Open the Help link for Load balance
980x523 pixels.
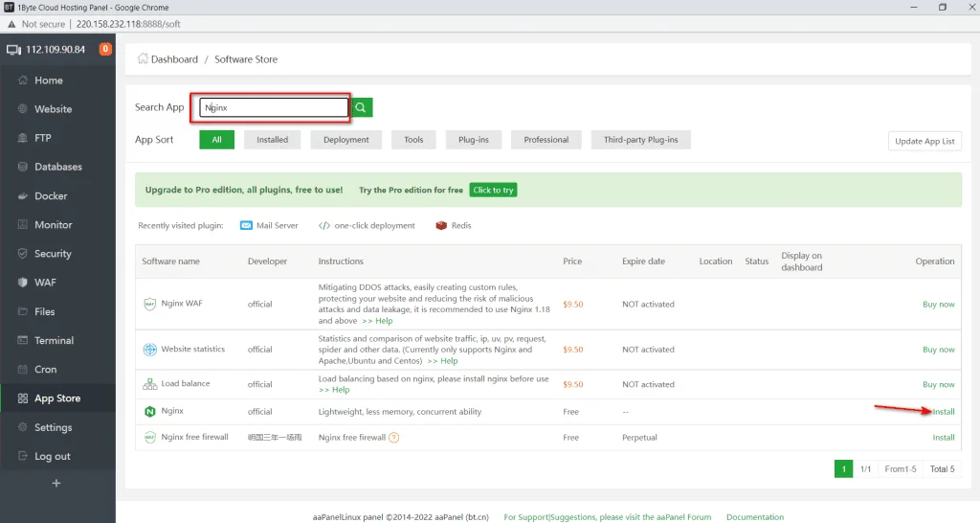pos(334,390)
